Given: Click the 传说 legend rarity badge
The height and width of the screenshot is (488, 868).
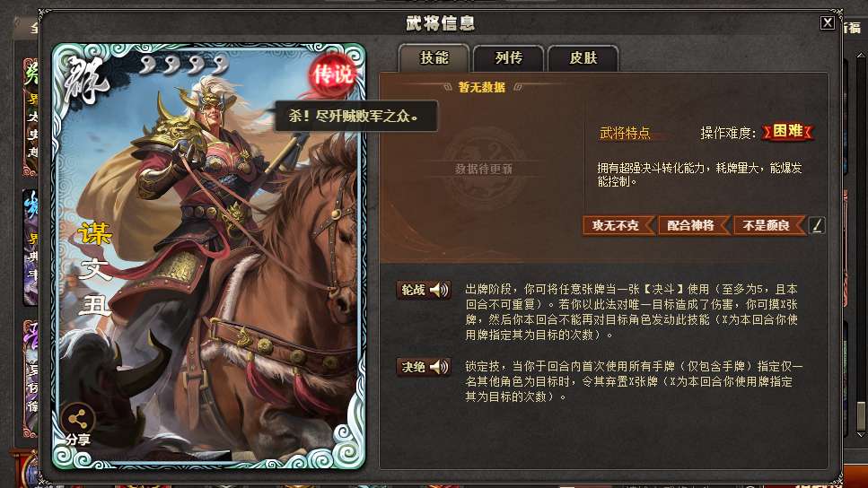Looking at the screenshot, I should 332,74.
